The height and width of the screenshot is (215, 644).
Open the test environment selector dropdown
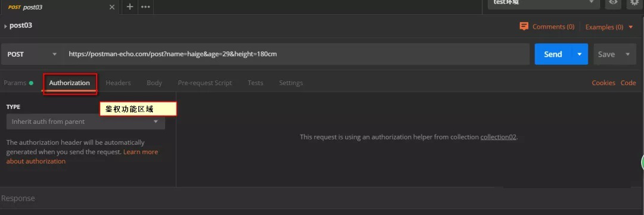tap(543, 2)
